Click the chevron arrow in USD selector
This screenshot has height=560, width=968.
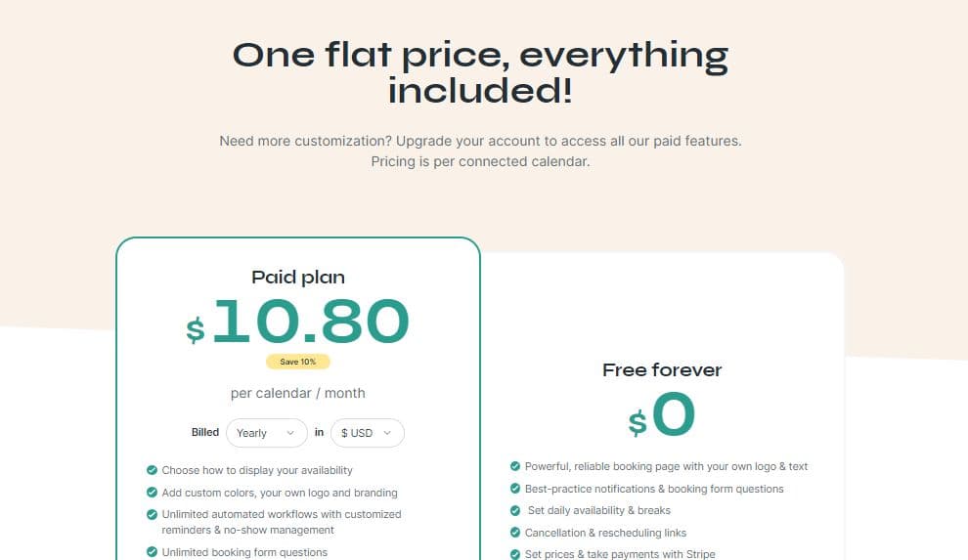(387, 433)
